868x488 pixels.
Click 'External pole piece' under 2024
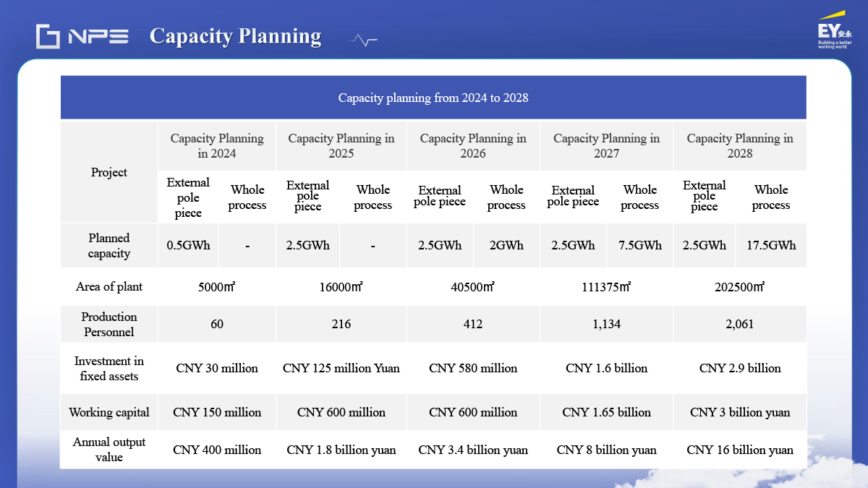(x=188, y=197)
